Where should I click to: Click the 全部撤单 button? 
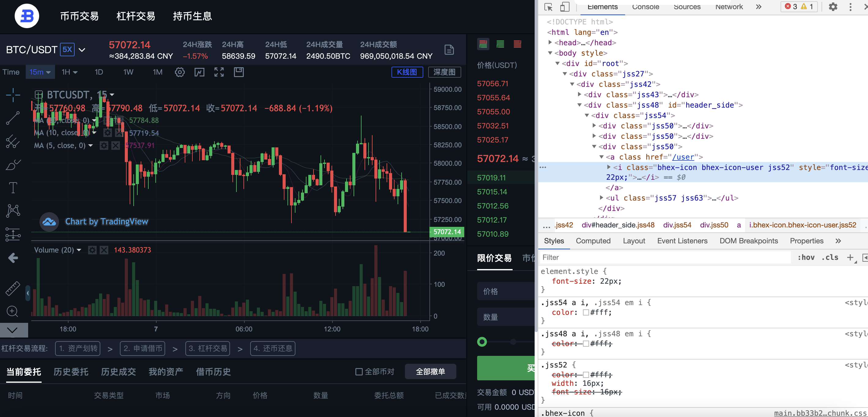430,371
